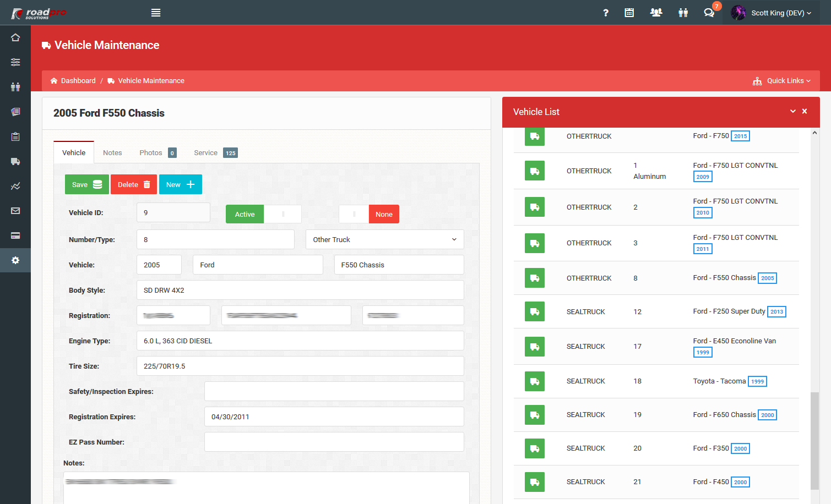Viewport: 831px width, 504px height.
Task: Click the Number/Type number field
Action: (215, 239)
